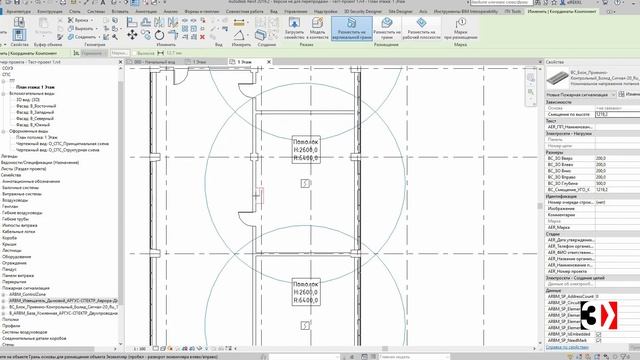The image size is (640, 360).
Task: Expand the ARBM_Извещатель_Дымовой family node
Action: tap(3, 300)
